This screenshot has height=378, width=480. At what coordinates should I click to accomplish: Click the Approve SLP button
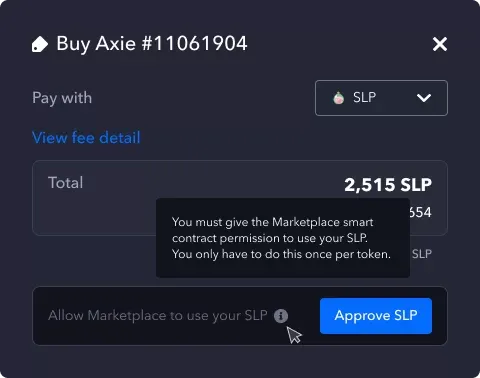point(376,316)
